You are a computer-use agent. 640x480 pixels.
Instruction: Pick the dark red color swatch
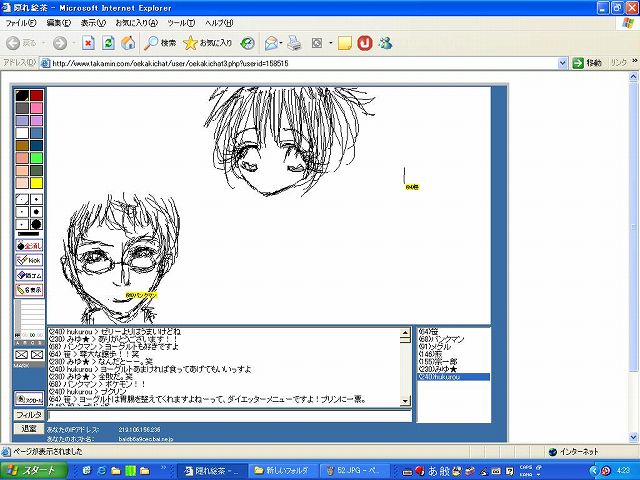tap(36, 96)
